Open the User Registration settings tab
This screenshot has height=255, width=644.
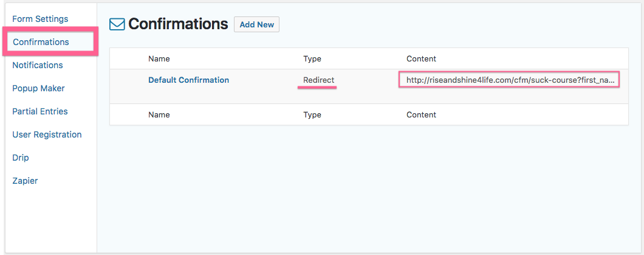[47, 134]
